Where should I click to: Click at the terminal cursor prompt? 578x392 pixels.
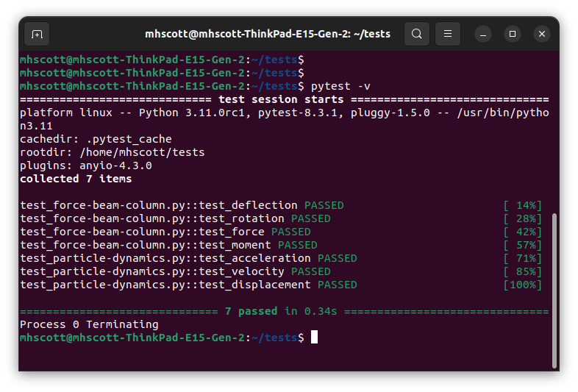(x=314, y=338)
